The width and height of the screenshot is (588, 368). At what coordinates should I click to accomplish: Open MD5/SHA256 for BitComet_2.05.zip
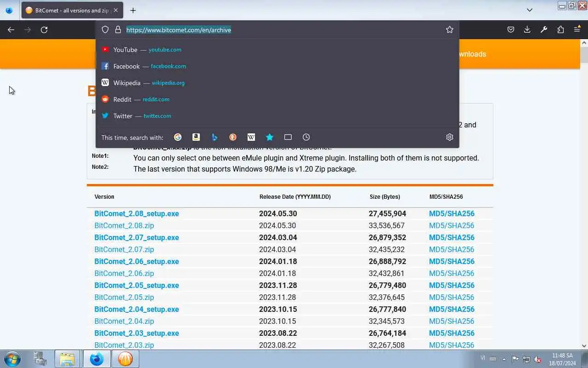click(452, 297)
